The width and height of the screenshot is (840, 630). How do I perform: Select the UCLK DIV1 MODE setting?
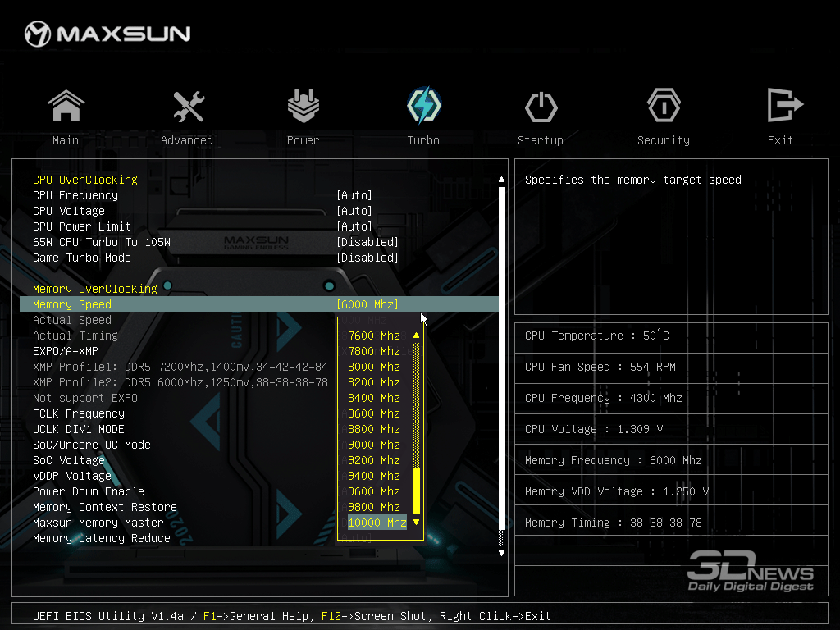pos(78,428)
